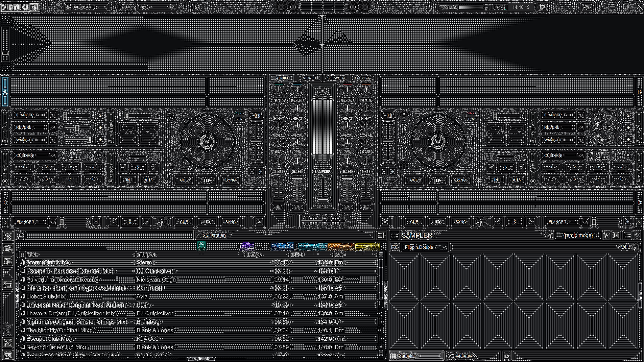Toggle deck C play/pause
This screenshot has width=644, height=362.
[x=207, y=222]
